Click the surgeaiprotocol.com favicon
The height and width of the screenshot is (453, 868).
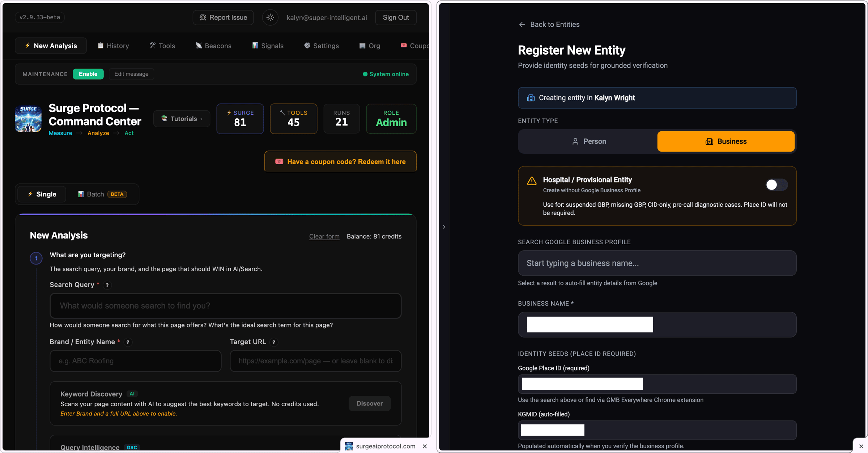click(x=349, y=446)
